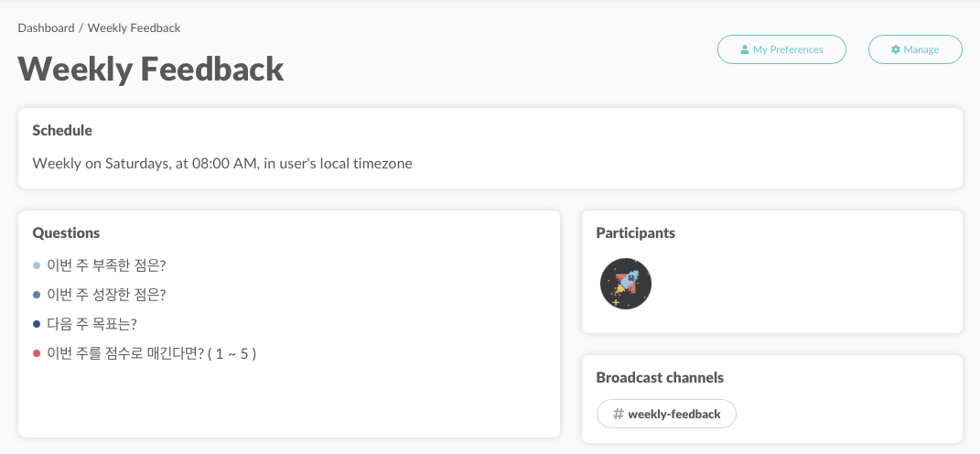980x454 pixels.
Task: Select the red dot beside the score question
Action: coord(37,354)
